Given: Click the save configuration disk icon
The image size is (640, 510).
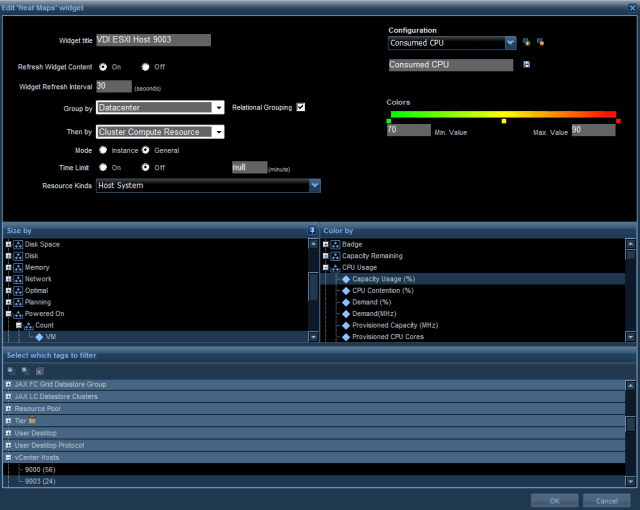Looking at the screenshot, I should 527,65.
